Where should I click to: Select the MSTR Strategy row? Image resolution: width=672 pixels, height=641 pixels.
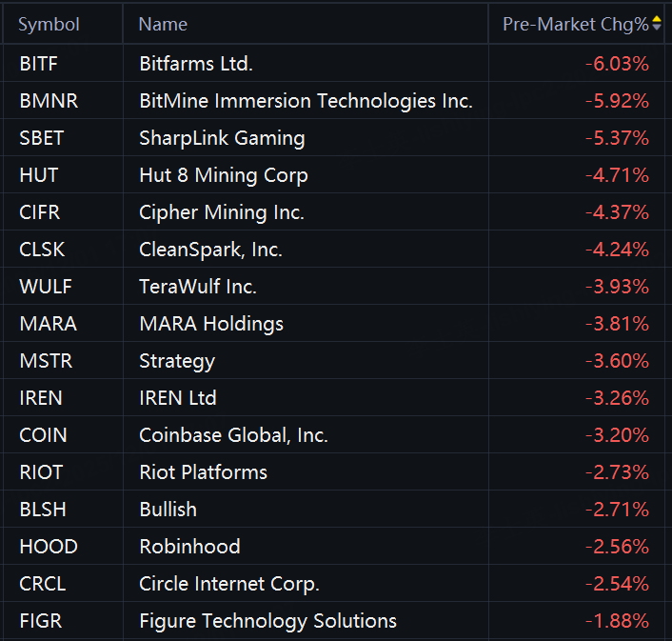pos(177,361)
